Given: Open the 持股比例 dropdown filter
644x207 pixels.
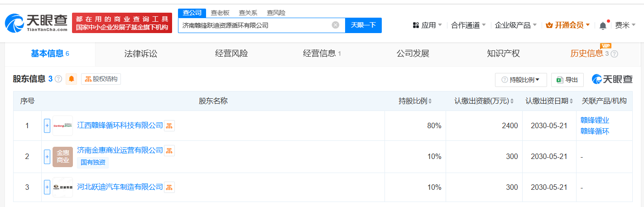Looking at the screenshot, I should tap(521, 80).
